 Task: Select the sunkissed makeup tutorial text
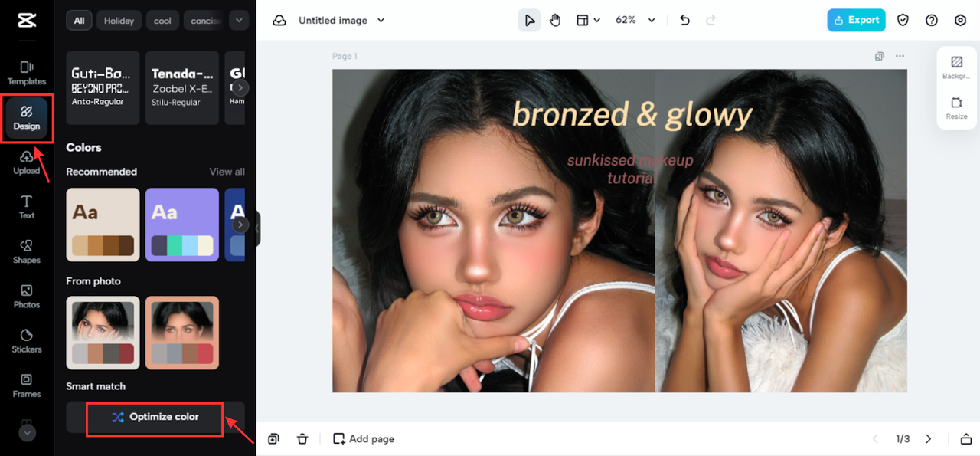coord(630,169)
